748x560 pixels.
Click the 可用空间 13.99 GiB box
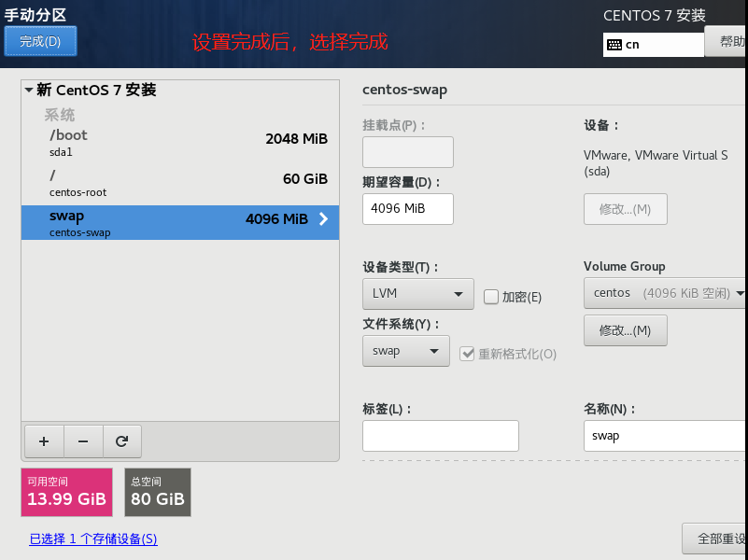pyautogui.click(x=67, y=492)
